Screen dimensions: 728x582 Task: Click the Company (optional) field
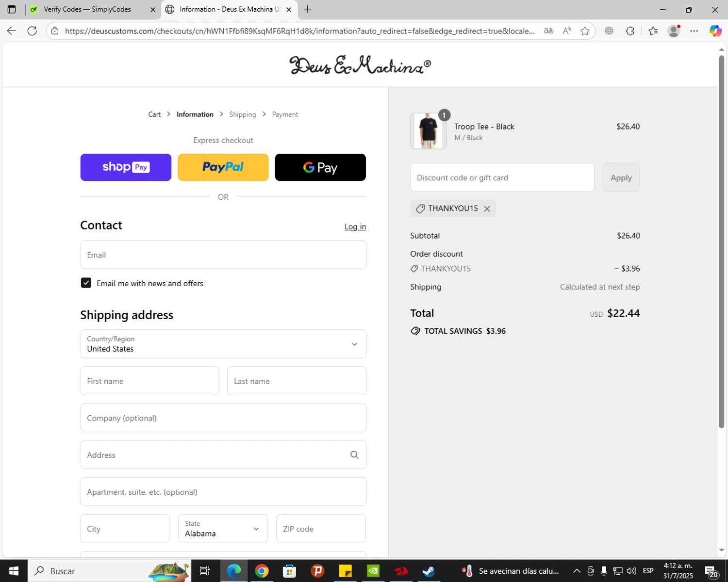point(223,418)
